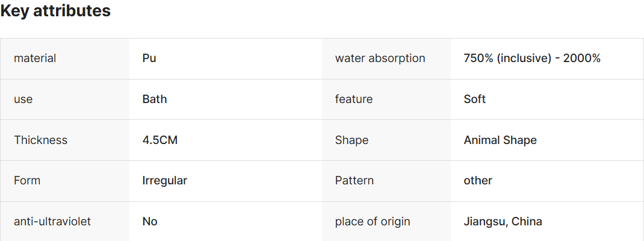
Task: Click the Form attribute label
Action: [27, 181]
